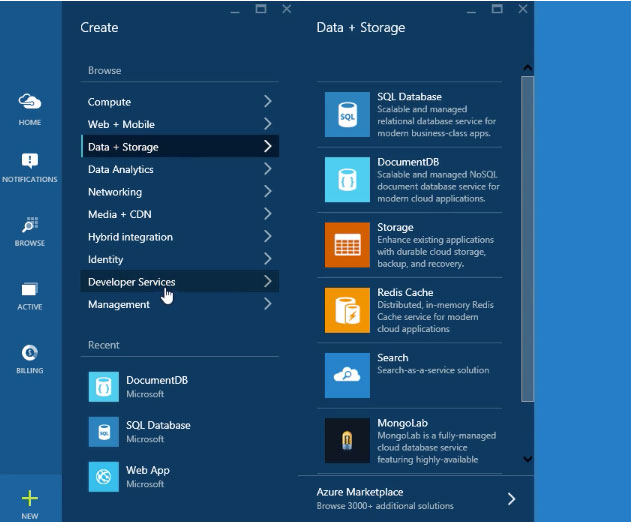
Task: Select the Developer Services menu item
Action: click(x=179, y=281)
